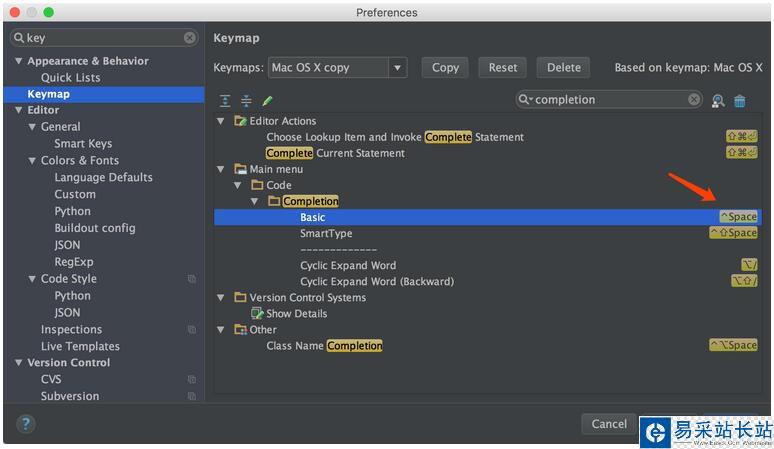Viewport: 774px width, 449px height.
Task: Click the green pencil edit shortcut icon
Action: [267, 101]
